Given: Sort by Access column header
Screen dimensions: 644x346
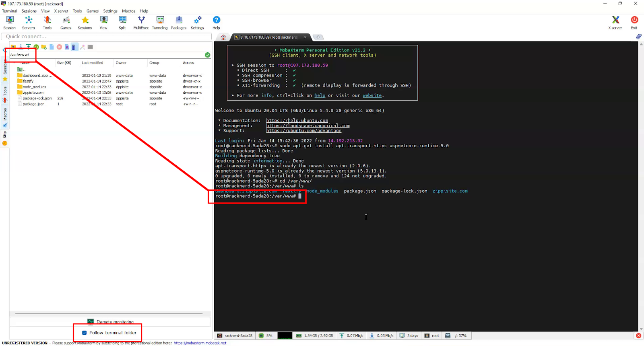Looking at the screenshot, I should click(x=196, y=63).
